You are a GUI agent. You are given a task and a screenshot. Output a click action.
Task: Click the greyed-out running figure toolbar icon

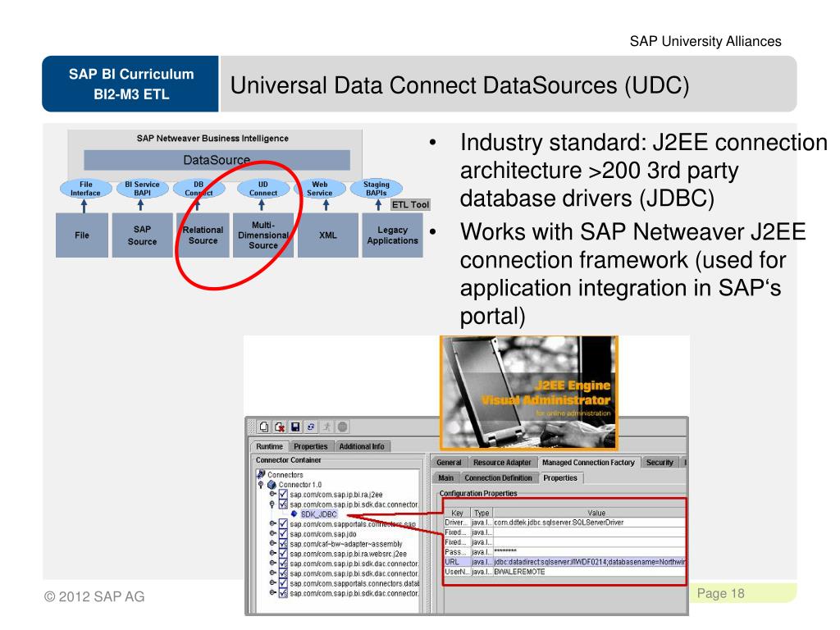pyautogui.click(x=326, y=427)
